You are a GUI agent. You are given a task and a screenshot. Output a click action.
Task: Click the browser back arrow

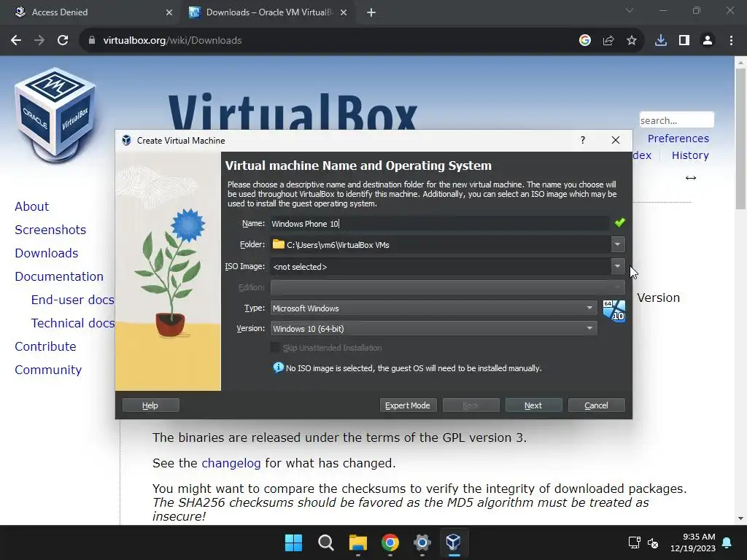coord(16,41)
